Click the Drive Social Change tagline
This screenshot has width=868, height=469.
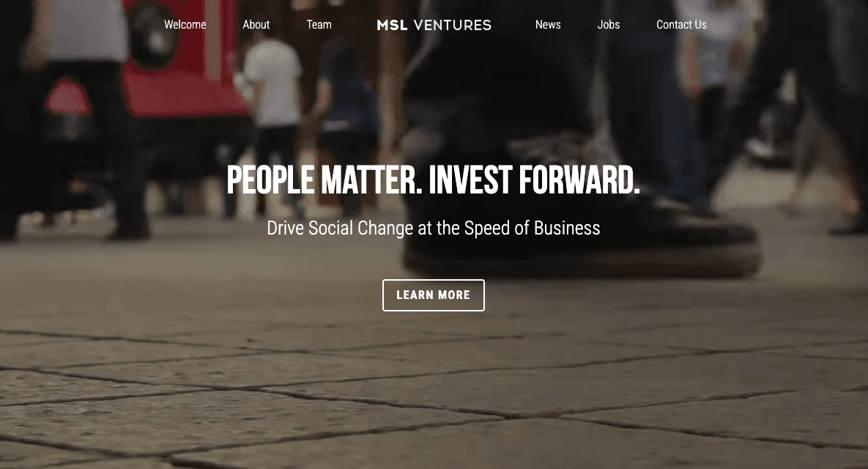(x=434, y=228)
